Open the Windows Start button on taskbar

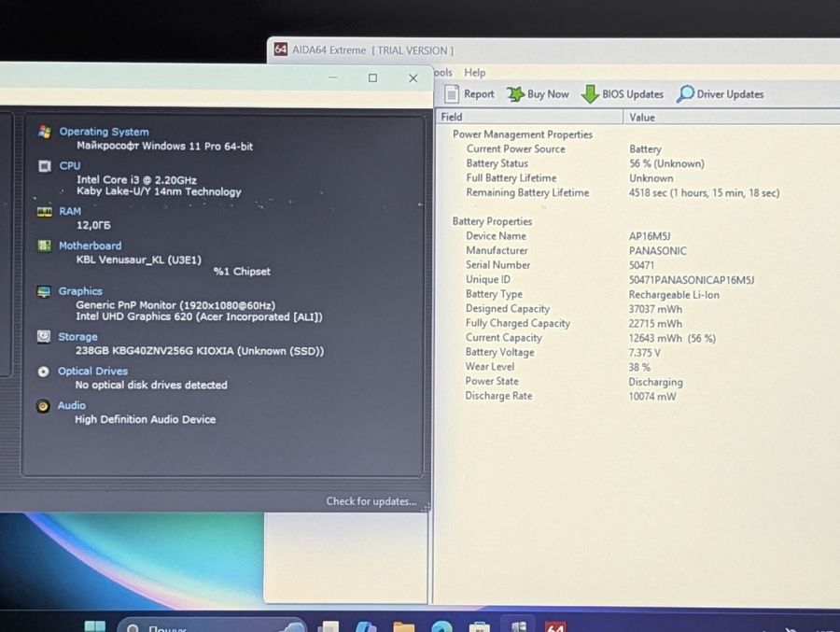tap(95, 626)
